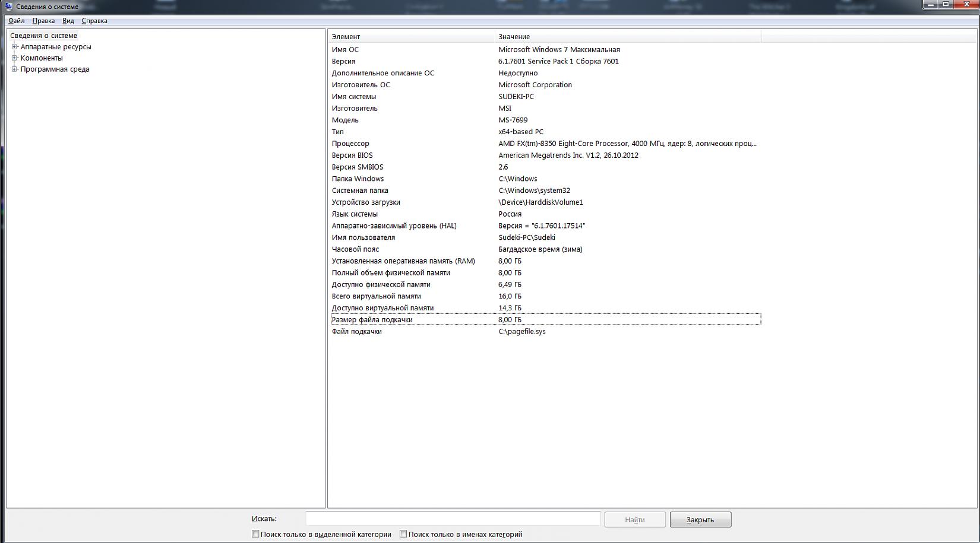Select the Версия SMBIOS row
Screen dimensions: 980x543
click(545, 167)
